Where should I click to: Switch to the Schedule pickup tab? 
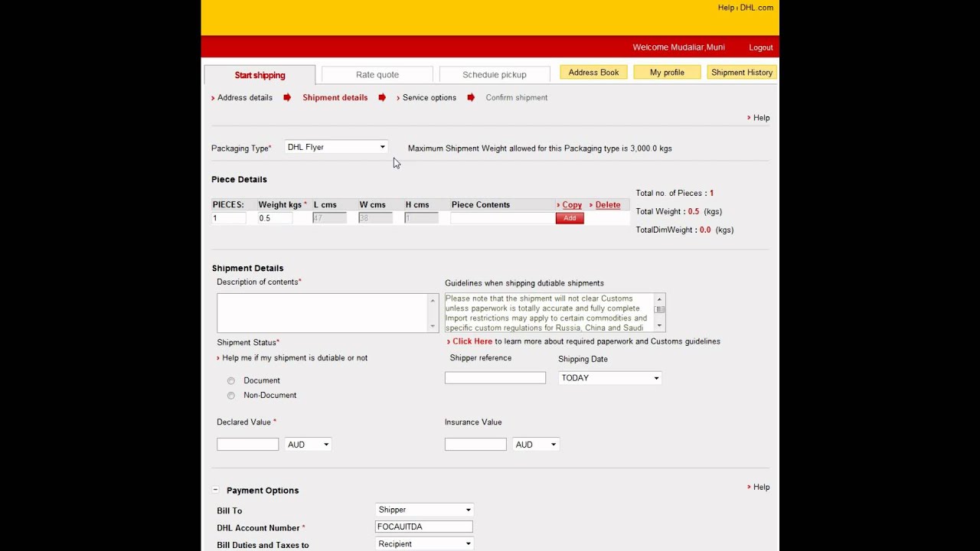coord(495,75)
